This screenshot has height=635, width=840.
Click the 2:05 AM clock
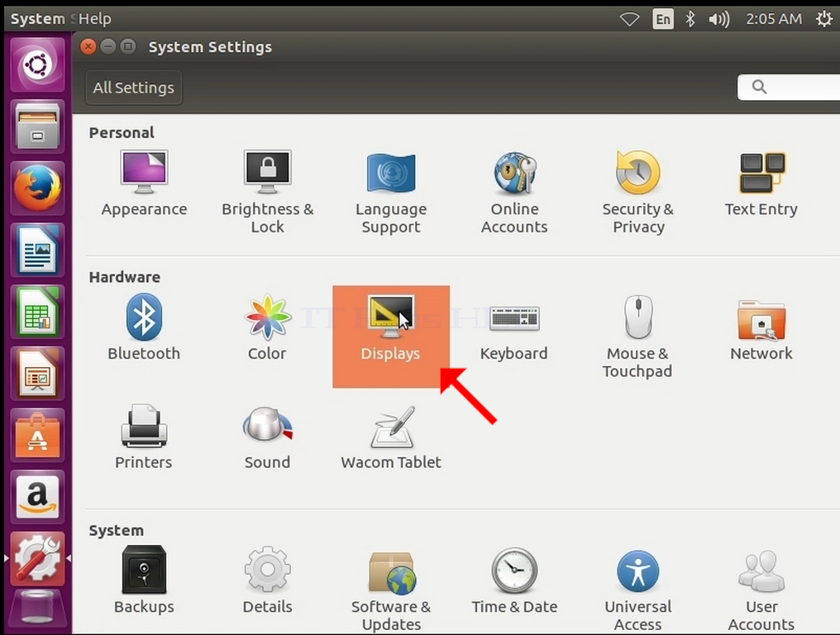pos(774,19)
